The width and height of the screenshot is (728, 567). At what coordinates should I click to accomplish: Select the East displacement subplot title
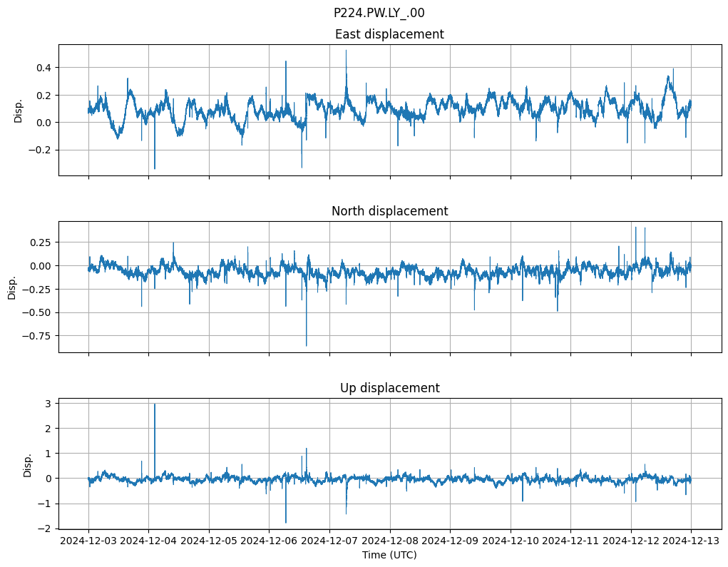click(389, 34)
